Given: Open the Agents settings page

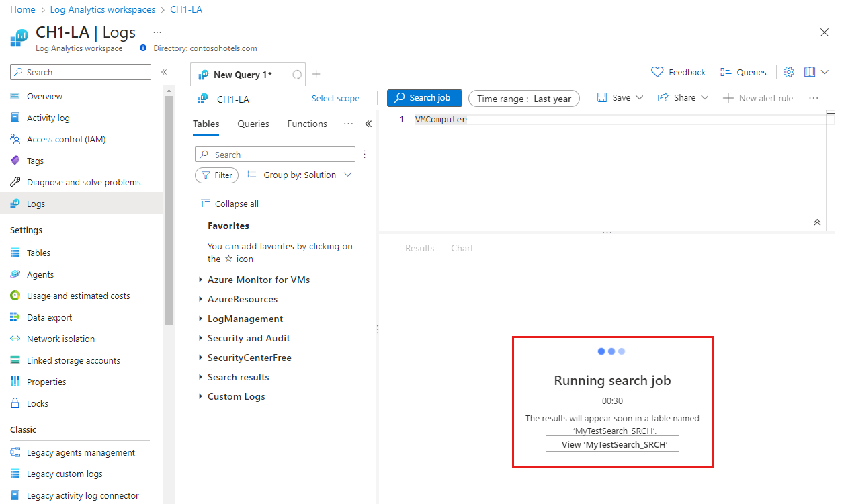Looking at the screenshot, I should [40, 274].
